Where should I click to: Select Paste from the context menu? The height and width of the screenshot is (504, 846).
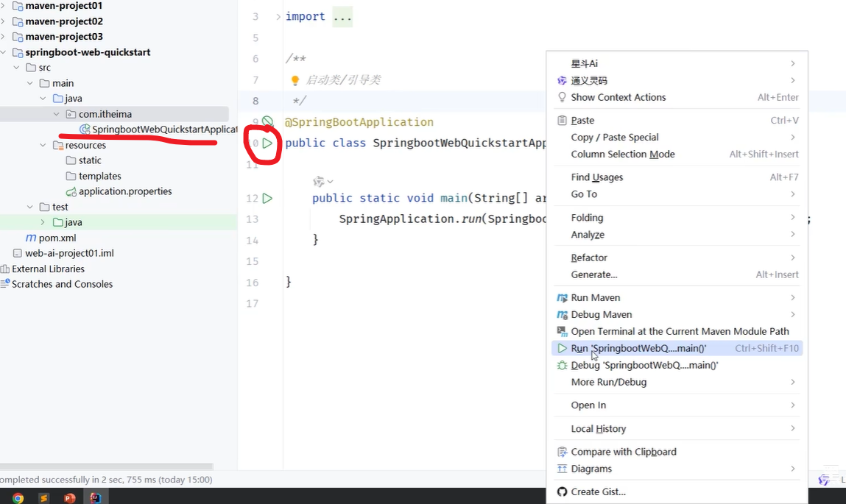point(582,120)
